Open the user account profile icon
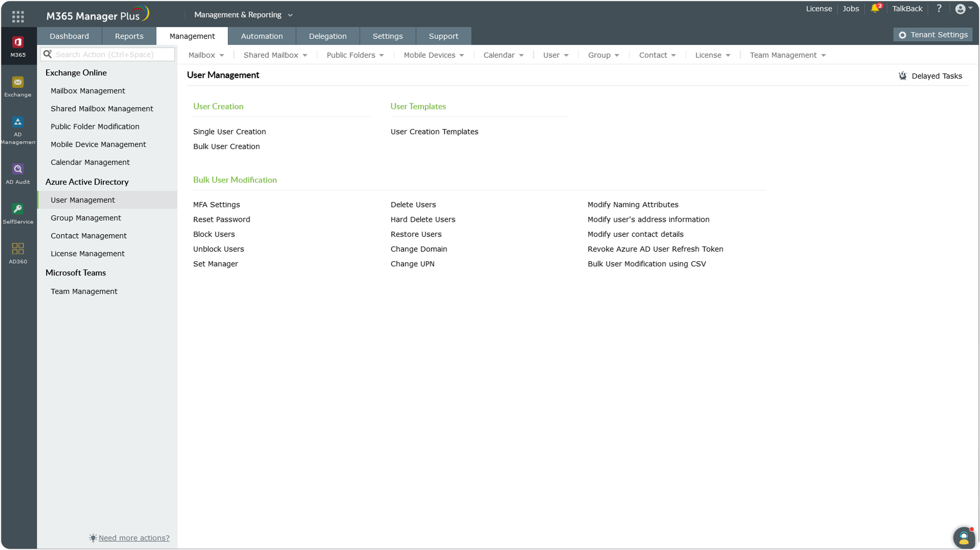This screenshot has height=550, width=980. click(961, 9)
